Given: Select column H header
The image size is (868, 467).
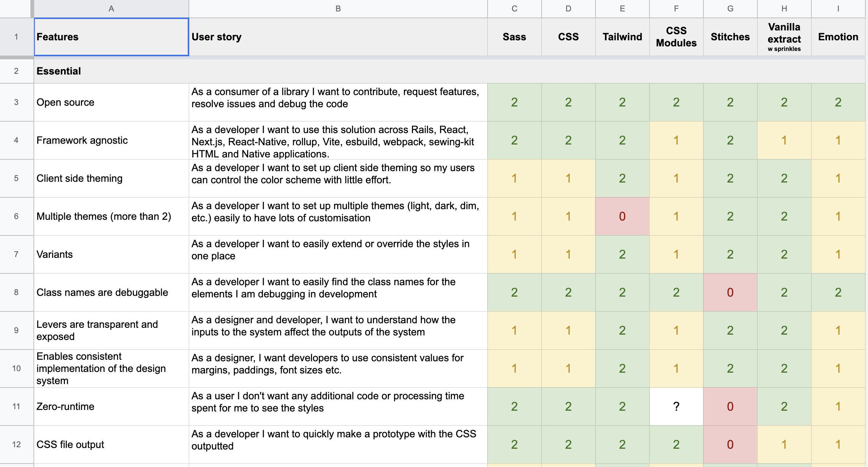Looking at the screenshot, I should click(x=784, y=9).
